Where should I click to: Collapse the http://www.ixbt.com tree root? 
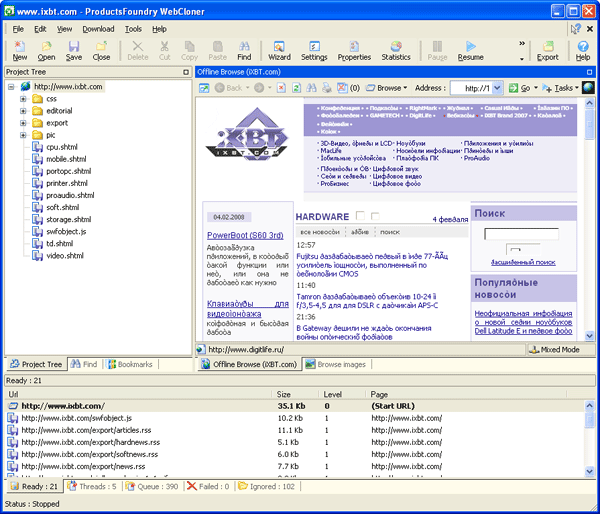coord(10,87)
